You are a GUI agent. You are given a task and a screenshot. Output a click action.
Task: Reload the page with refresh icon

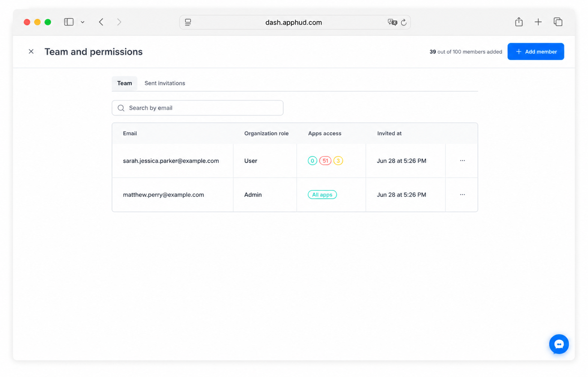pyautogui.click(x=404, y=22)
